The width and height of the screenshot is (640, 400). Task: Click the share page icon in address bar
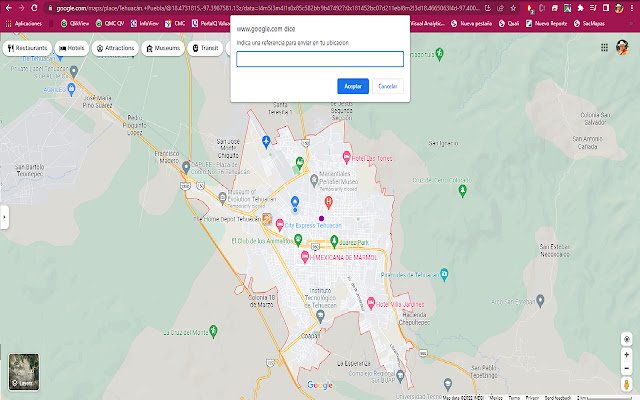tap(500, 8)
